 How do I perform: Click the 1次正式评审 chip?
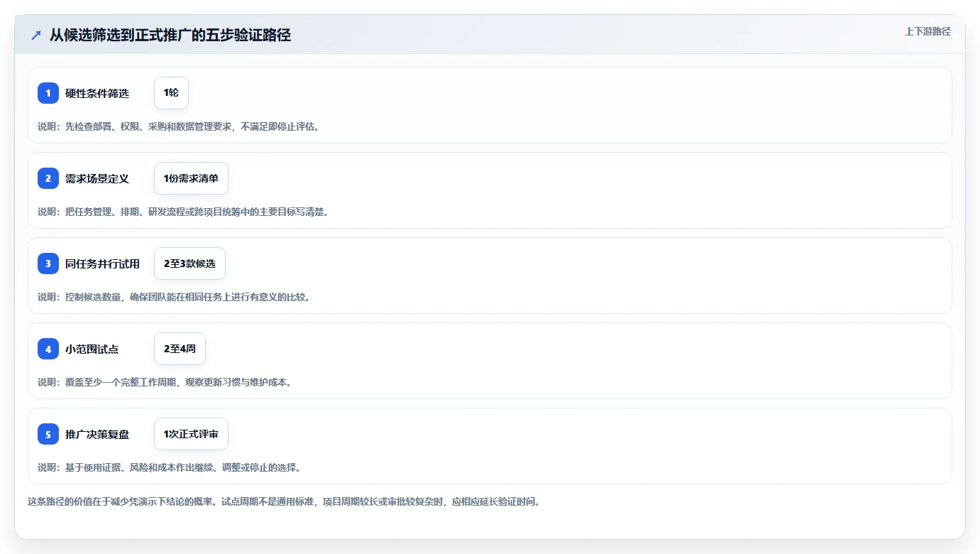click(191, 434)
